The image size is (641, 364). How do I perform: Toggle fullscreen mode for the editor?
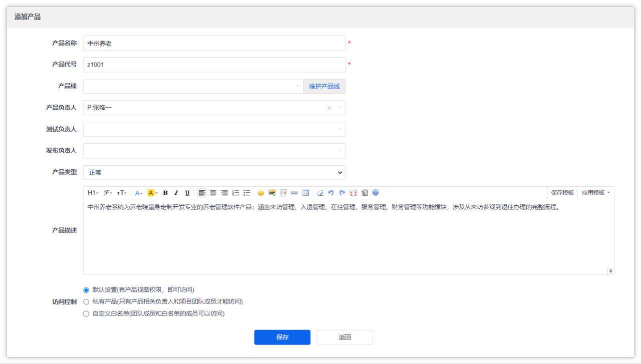pyautogui.click(x=354, y=193)
